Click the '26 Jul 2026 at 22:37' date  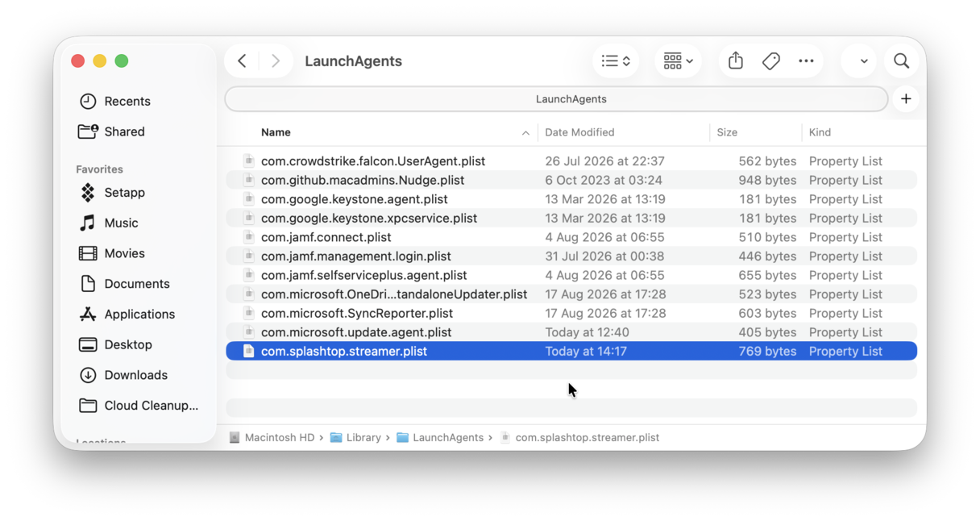604,161
